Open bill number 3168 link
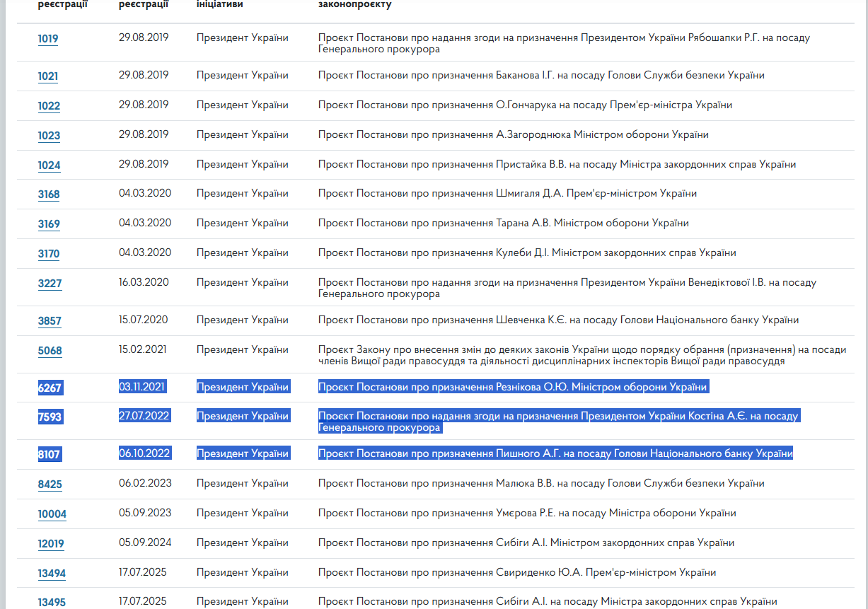868x609 pixels. (49, 195)
